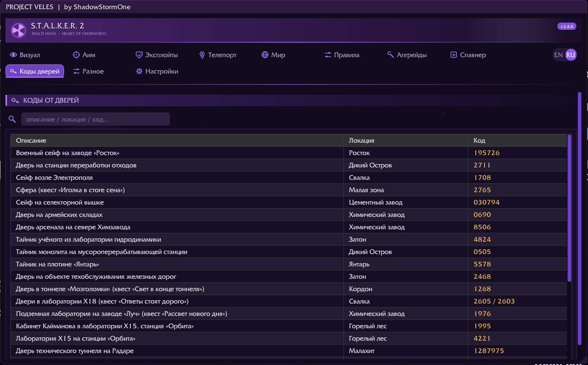Click the door code search field
The image size is (588, 365).
95,119
